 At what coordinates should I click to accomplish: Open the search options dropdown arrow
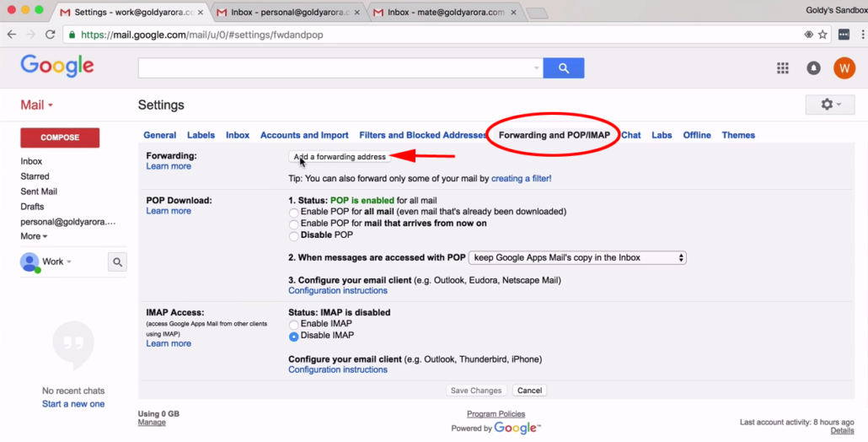536,68
